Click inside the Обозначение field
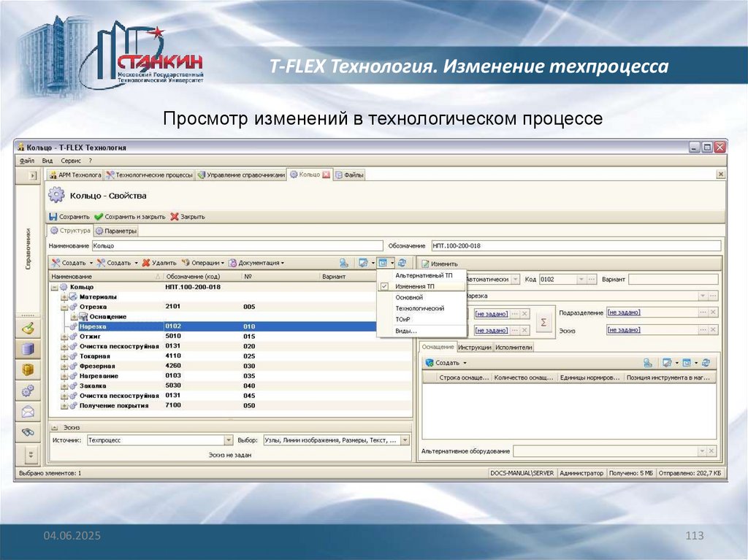Image resolution: width=748 pixels, height=560 pixels. [576, 246]
